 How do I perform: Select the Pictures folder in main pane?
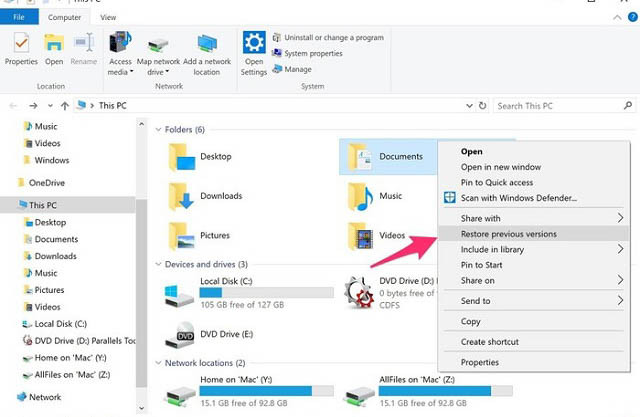[199, 236]
